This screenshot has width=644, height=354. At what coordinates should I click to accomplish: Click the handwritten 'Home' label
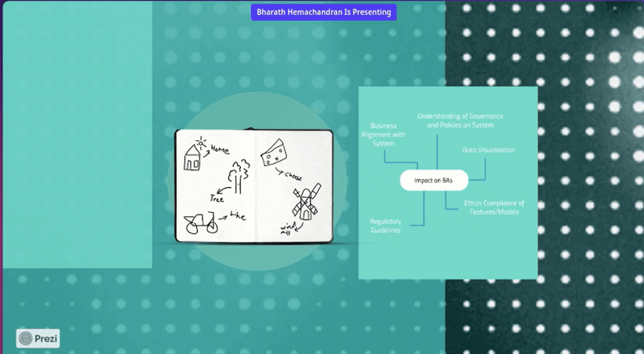click(220, 149)
